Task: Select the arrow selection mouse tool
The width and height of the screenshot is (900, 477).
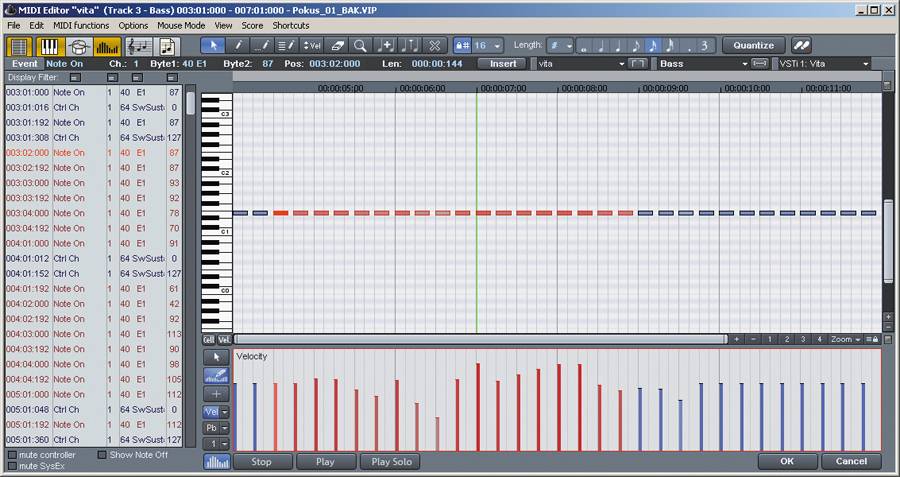Action: coord(213,45)
